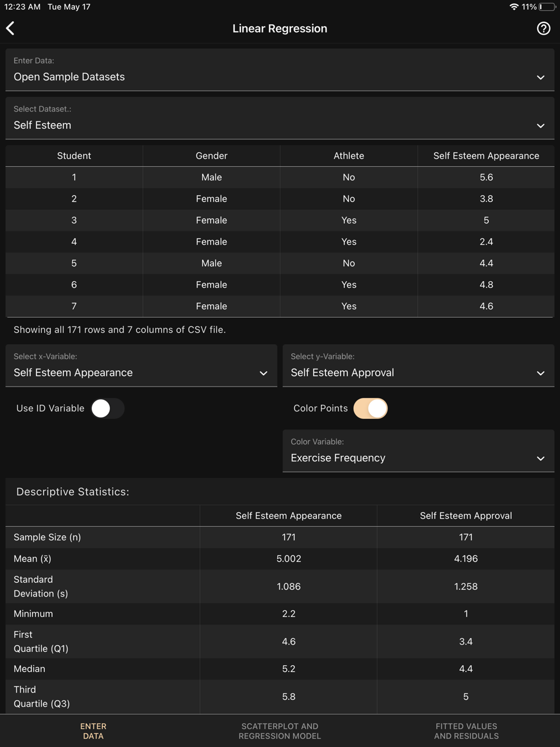Tap the Wi-Fi status icon
Screen dimensions: 560x747
514,7
